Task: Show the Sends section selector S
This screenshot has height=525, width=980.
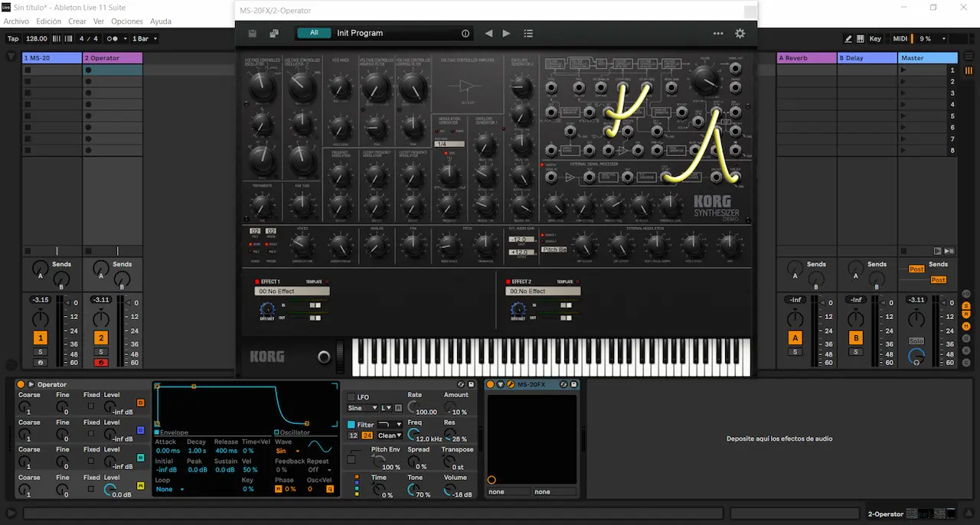Action: pyautogui.click(x=968, y=305)
